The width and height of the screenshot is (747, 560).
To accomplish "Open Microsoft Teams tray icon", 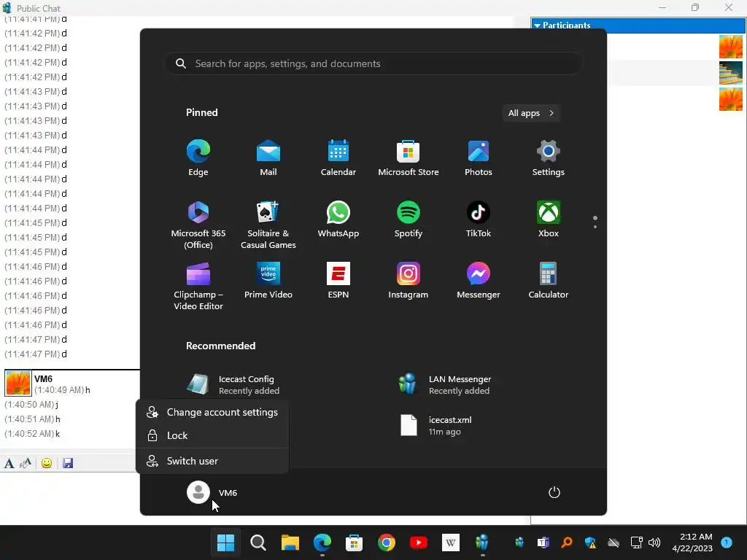I will [x=543, y=542].
